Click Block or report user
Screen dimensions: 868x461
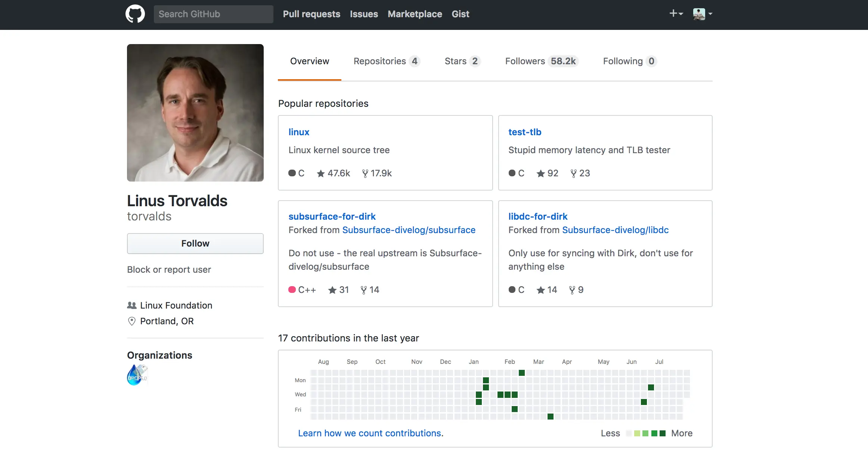[169, 270]
